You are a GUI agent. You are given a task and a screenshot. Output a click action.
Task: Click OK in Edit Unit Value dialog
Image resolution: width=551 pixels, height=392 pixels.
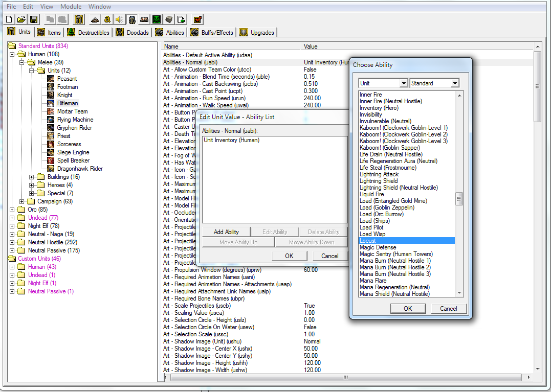[289, 256]
